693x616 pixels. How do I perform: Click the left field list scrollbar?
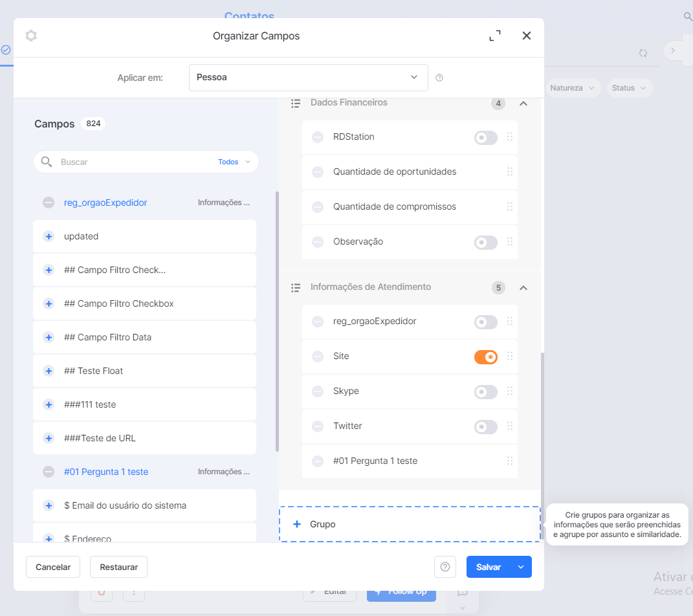tap(277, 322)
